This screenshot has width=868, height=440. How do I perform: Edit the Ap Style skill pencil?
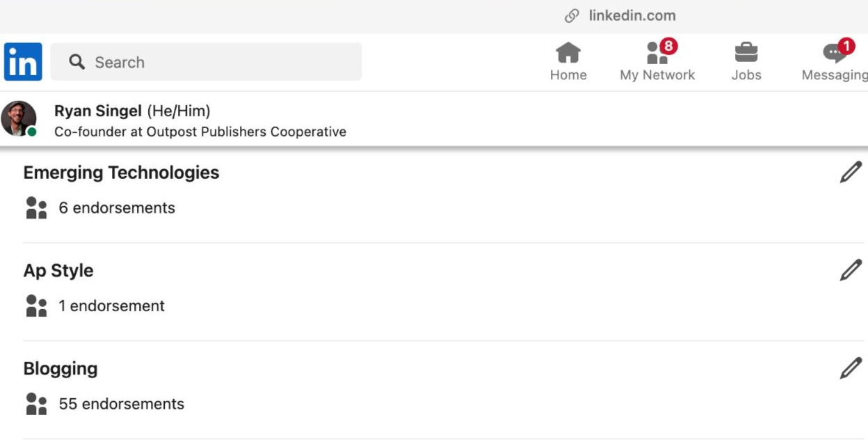tap(851, 270)
